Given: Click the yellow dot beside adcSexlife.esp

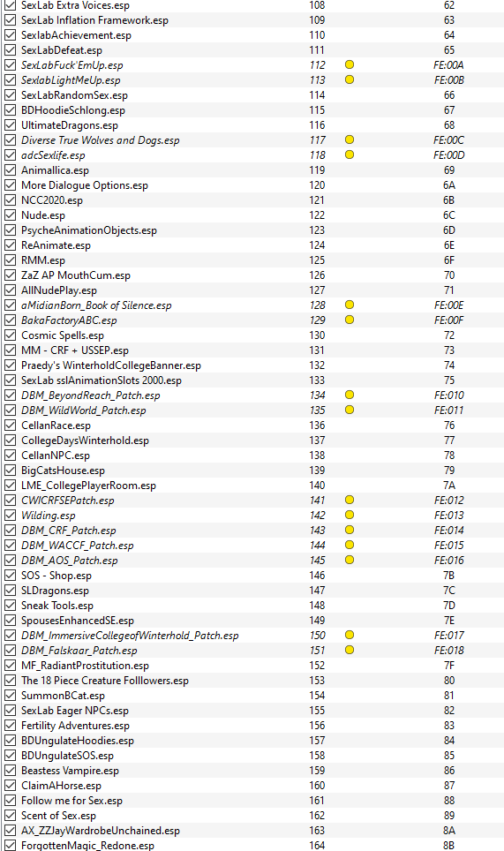Looking at the screenshot, I should (350, 154).
